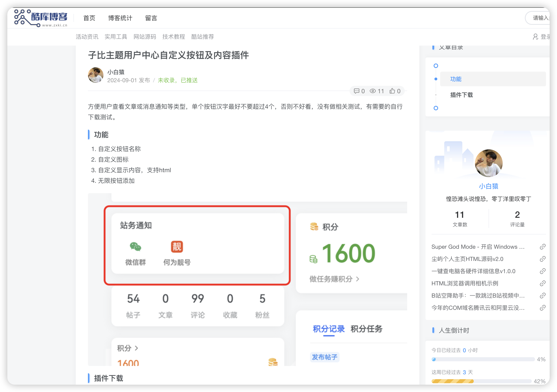Open the 首页 menu item
The image size is (557, 392).
point(89,18)
